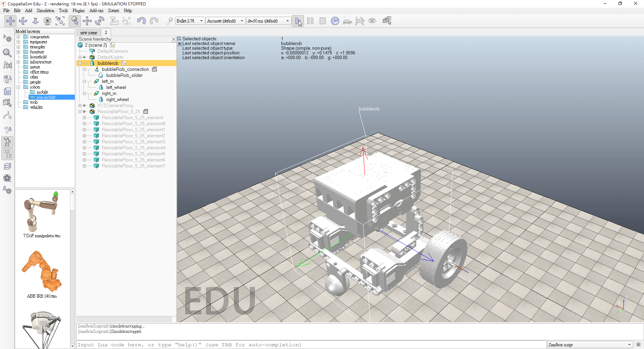Expand the DefaultLights node

tap(80, 57)
